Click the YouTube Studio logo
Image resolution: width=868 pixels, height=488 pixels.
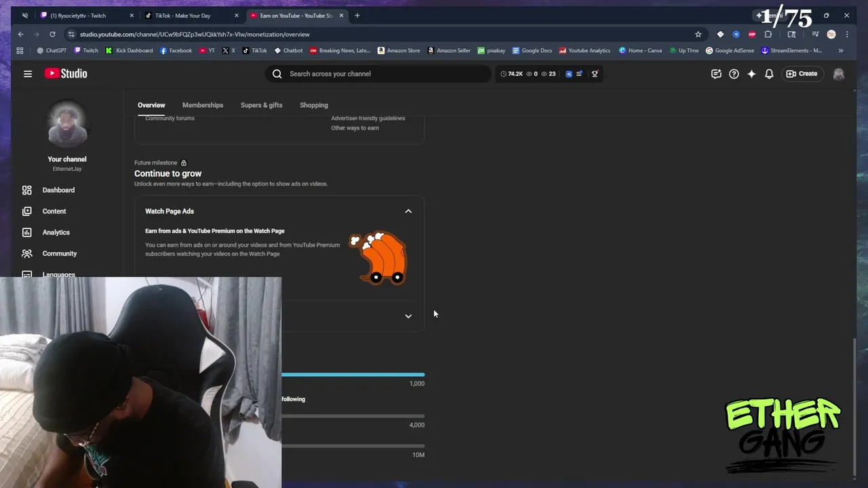[66, 73]
